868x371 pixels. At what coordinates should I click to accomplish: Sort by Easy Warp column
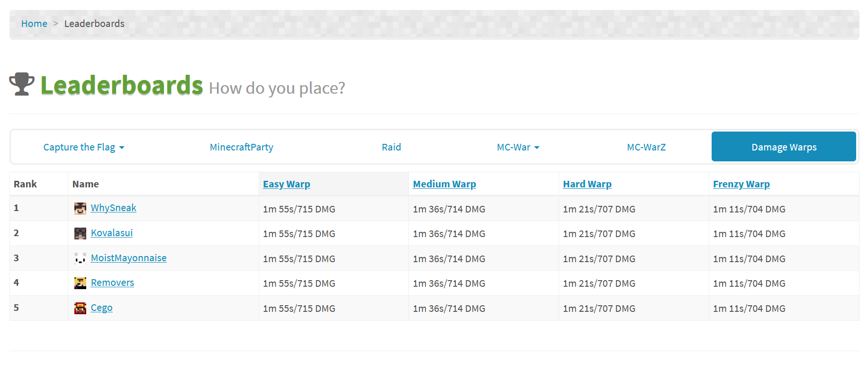tap(286, 184)
